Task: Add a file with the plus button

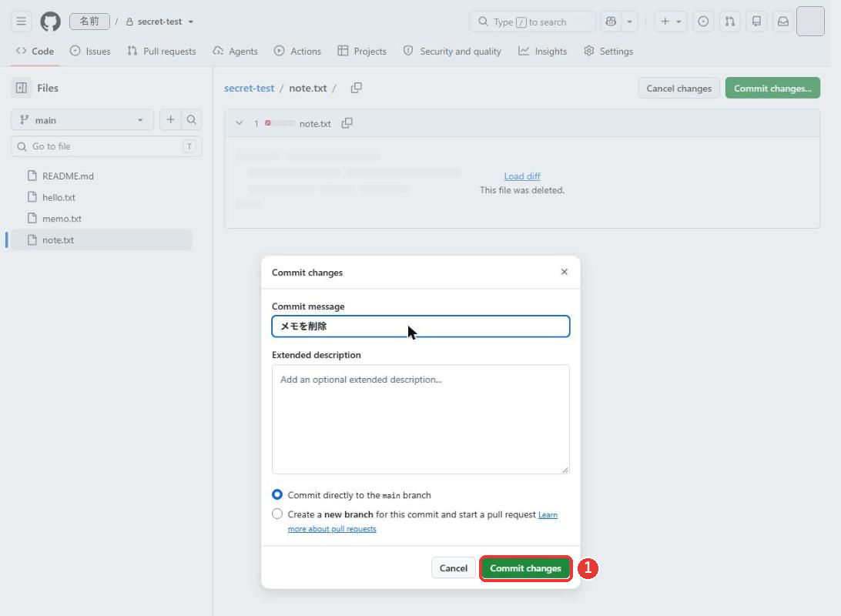Action: [170, 119]
